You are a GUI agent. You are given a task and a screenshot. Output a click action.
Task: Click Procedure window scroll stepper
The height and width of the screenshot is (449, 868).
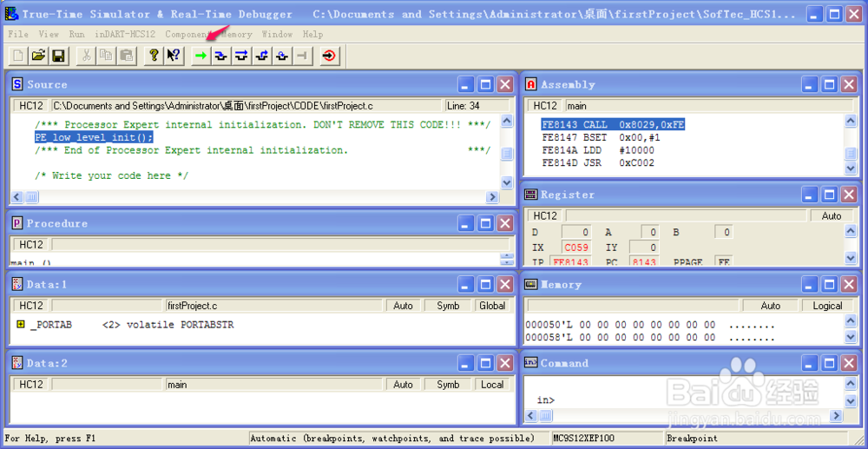pos(507,259)
